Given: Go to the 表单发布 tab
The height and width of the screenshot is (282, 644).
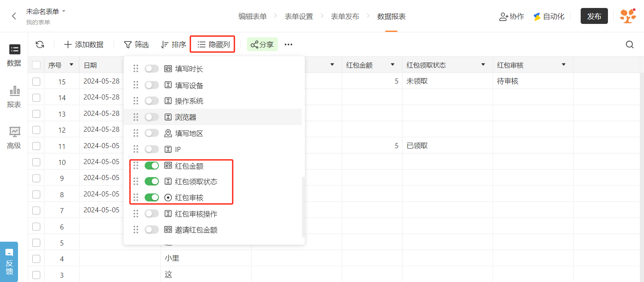Looking at the screenshot, I should tap(345, 16).
